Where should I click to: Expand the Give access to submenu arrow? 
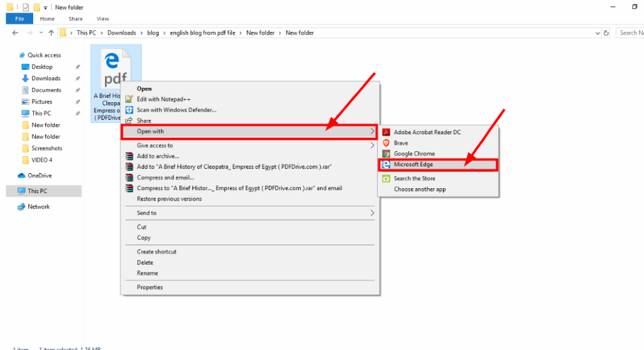coord(372,145)
